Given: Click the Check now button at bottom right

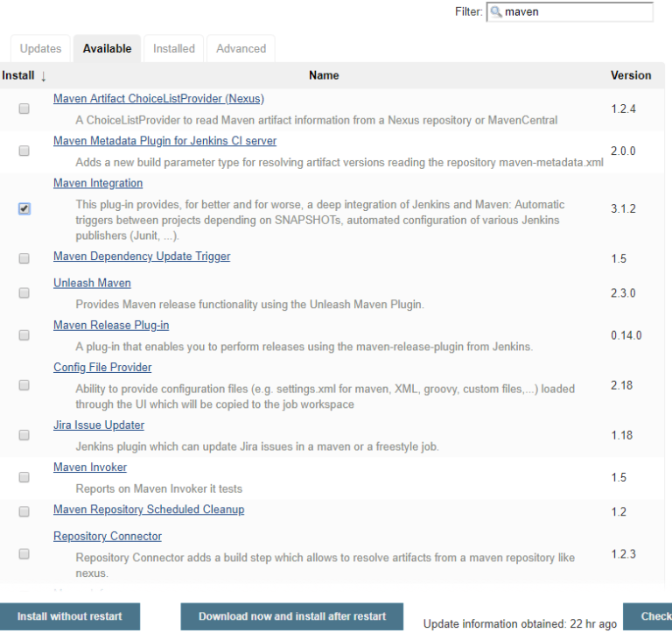Looking at the screenshot, I should tap(647, 616).
